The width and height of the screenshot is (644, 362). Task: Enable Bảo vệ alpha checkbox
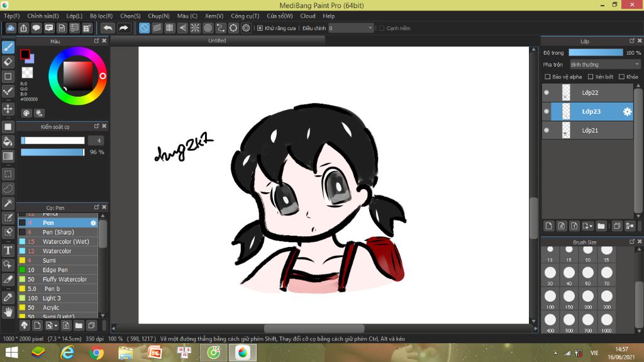[x=548, y=77]
